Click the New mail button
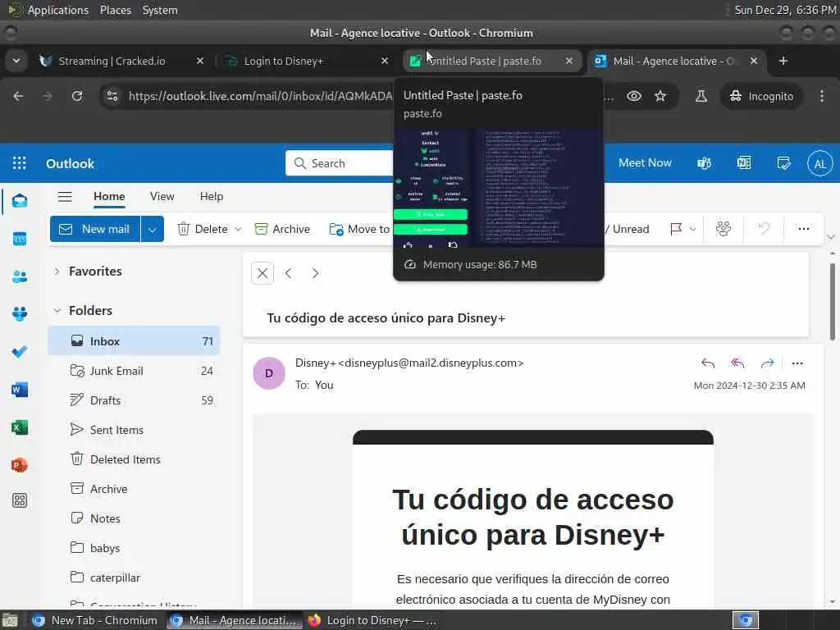840x630 pixels. coord(95,229)
